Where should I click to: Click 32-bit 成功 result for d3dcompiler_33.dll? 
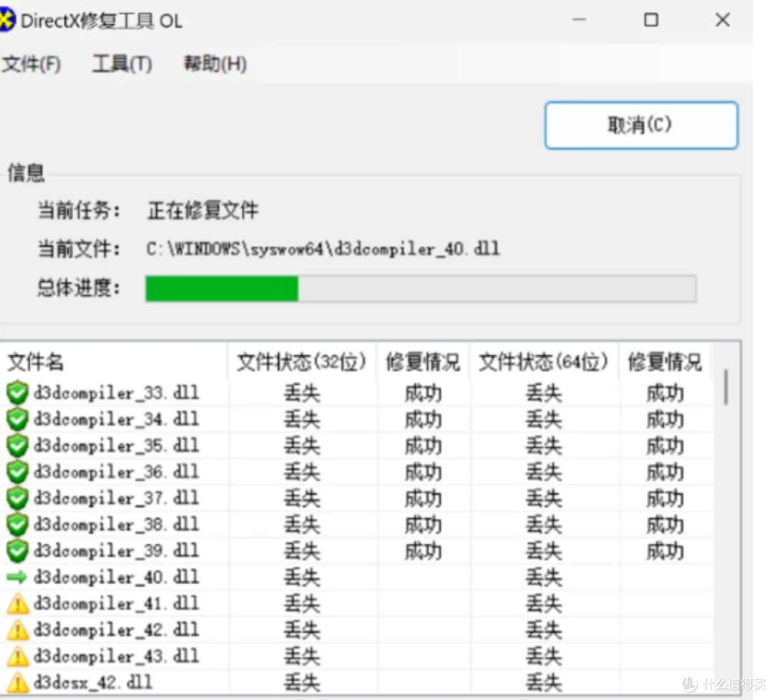[423, 394]
